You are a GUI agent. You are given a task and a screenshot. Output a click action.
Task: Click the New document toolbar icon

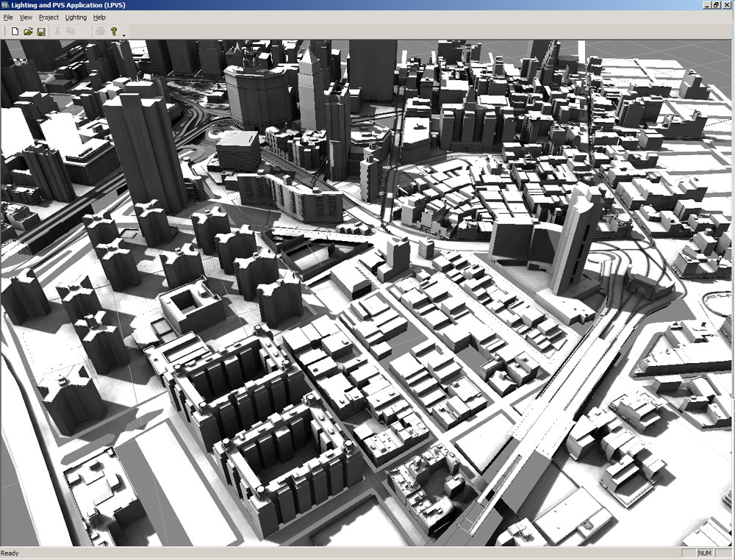tap(15, 32)
